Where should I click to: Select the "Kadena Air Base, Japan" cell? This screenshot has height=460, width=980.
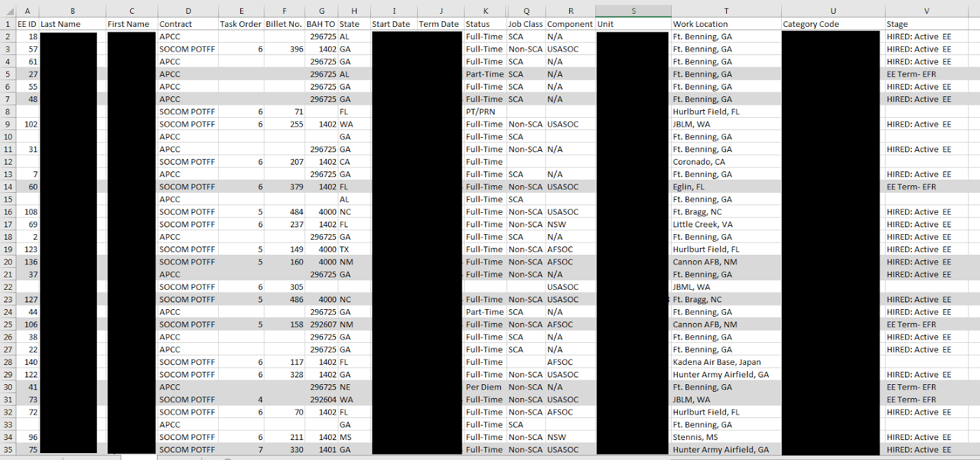coord(726,362)
